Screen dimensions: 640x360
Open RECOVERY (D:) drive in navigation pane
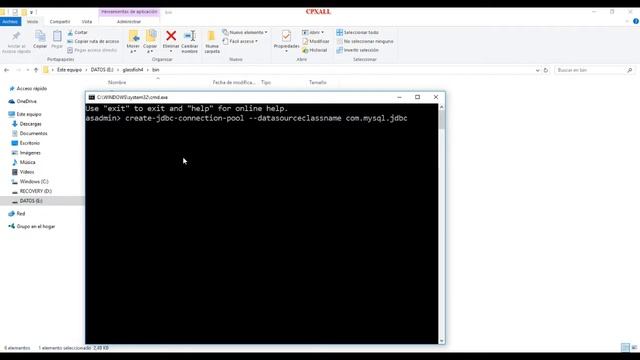coord(32,191)
